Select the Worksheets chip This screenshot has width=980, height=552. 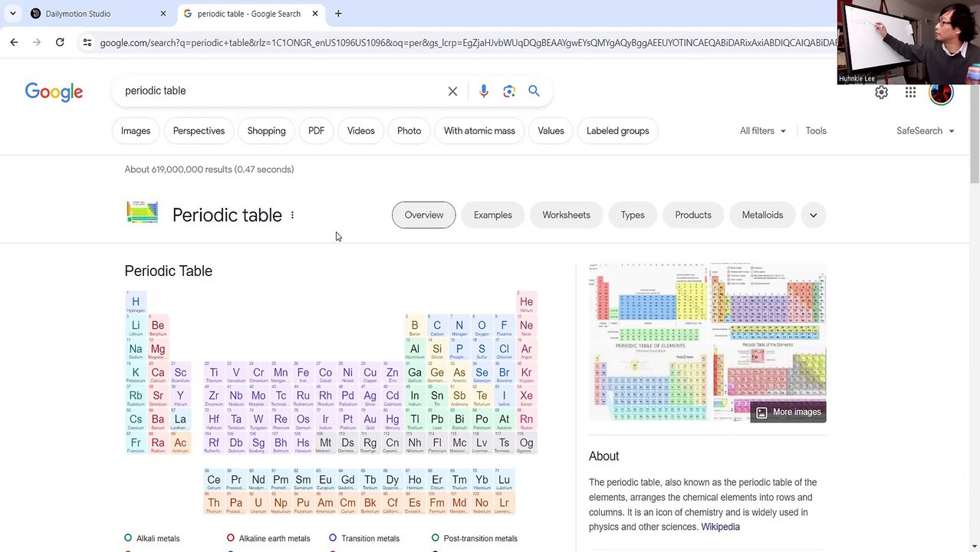566,215
